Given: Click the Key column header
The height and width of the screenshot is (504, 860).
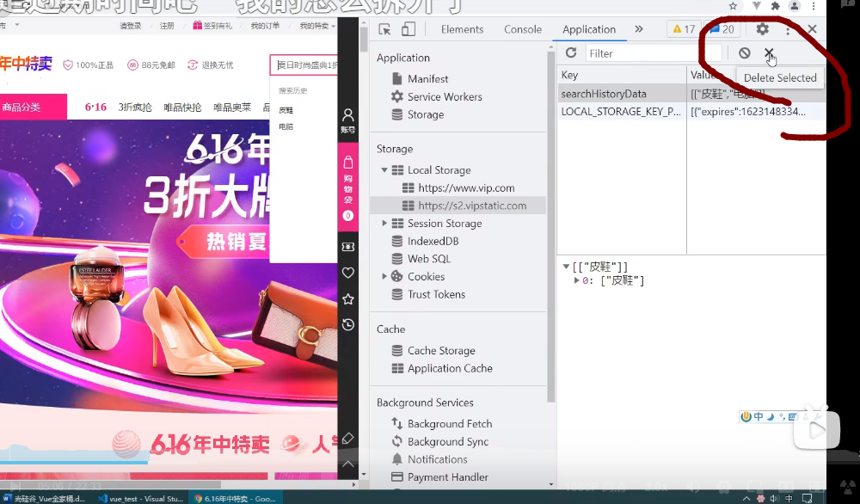Looking at the screenshot, I should (x=622, y=75).
